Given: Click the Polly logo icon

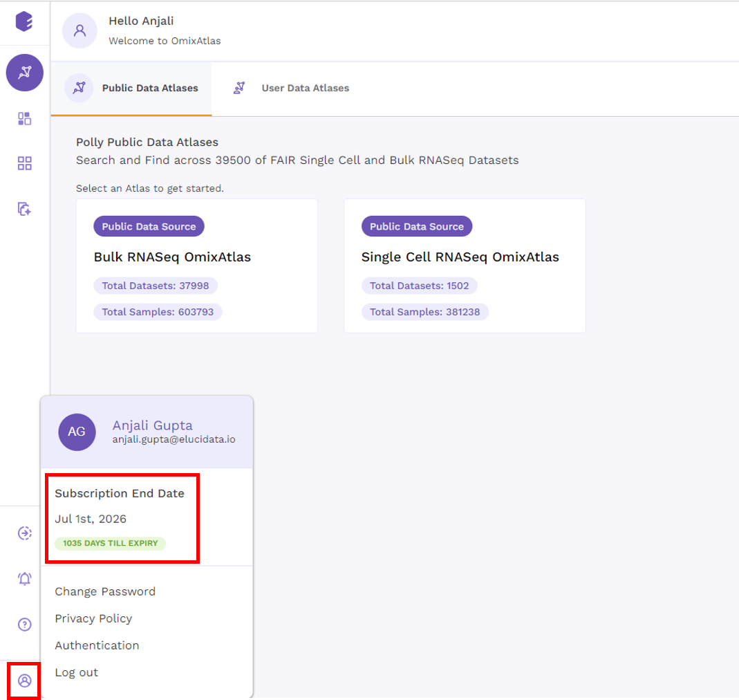Looking at the screenshot, I should click(24, 21).
